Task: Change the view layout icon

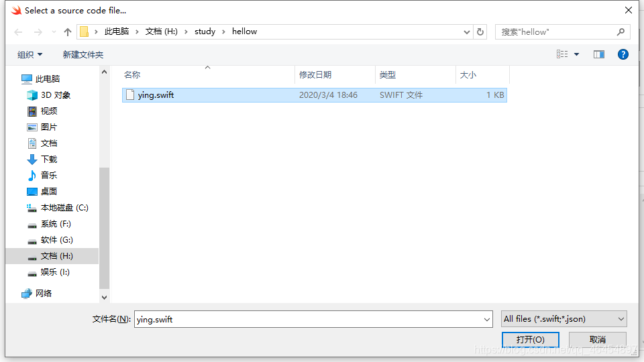Action: (562, 54)
